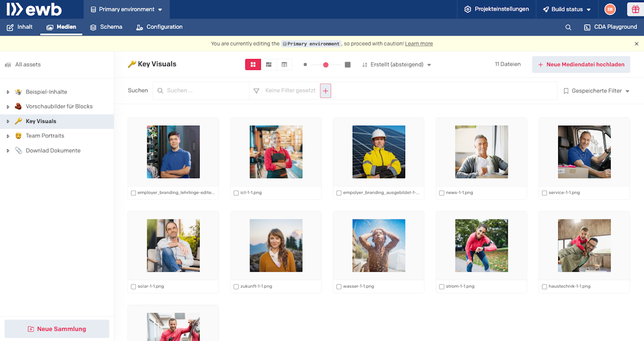Tick checkbox for news-1-1.png
The width and height of the screenshot is (644, 341).
point(442,193)
